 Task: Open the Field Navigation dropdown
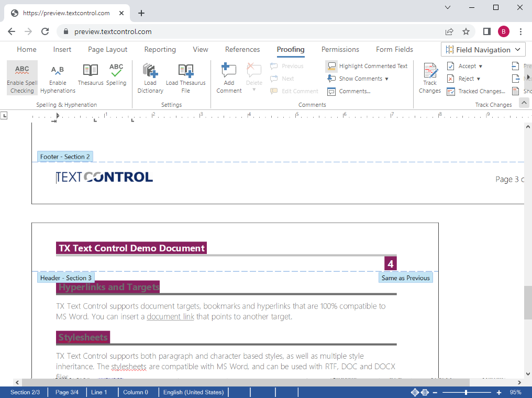483,50
